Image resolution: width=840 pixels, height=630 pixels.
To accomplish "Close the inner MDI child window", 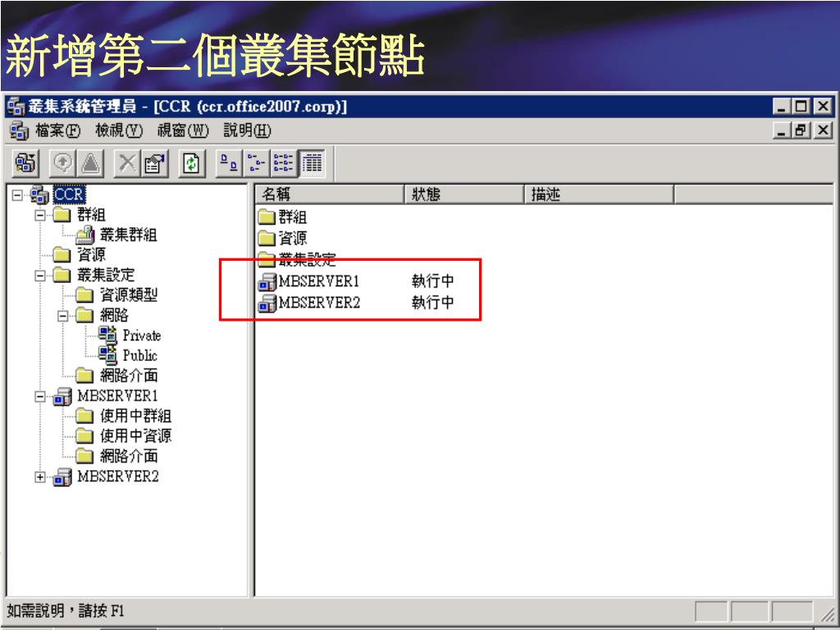I will click(x=824, y=130).
